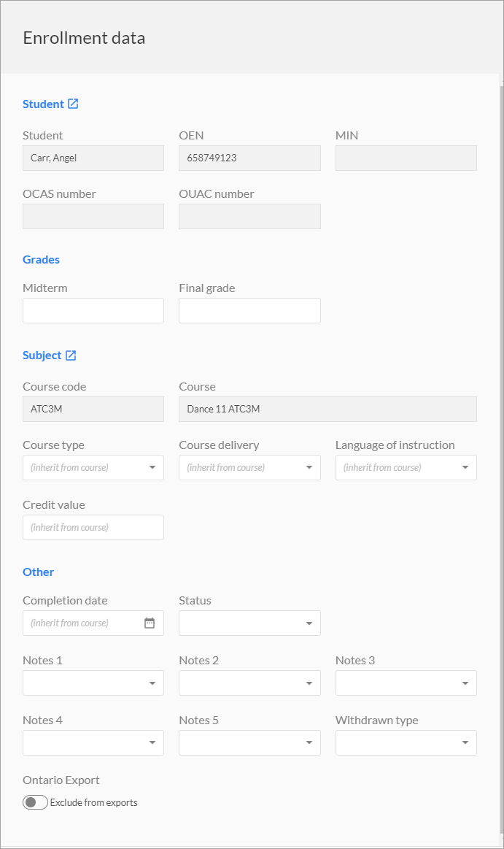The image size is (504, 849).
Task: Expand the Course type dropdown
Action: tap(93, 467)
